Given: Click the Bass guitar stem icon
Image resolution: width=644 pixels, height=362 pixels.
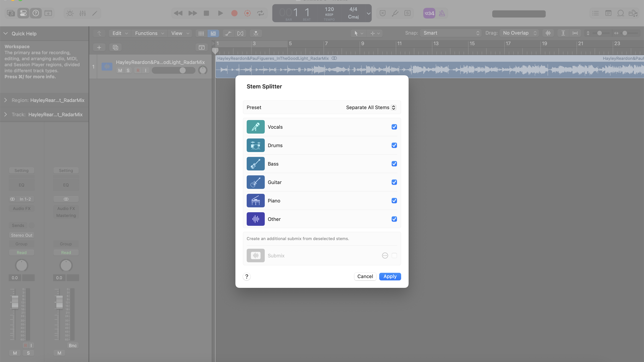Looking at the screenshot, I should [256, 164].
